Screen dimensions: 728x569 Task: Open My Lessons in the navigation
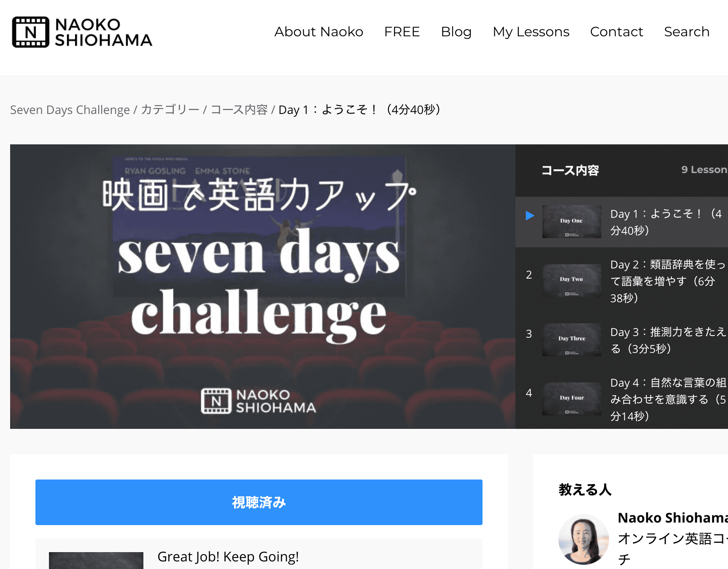pos(531,32)
